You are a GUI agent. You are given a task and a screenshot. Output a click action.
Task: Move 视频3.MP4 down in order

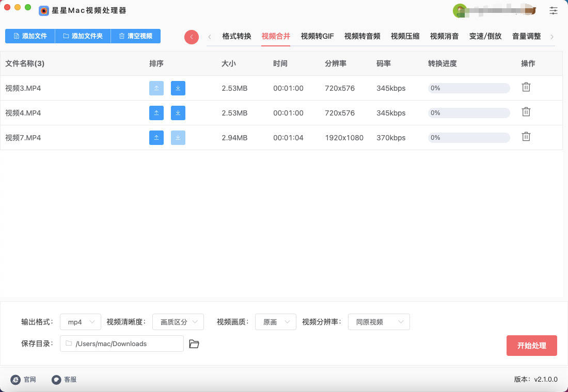[x=178, y=88]
